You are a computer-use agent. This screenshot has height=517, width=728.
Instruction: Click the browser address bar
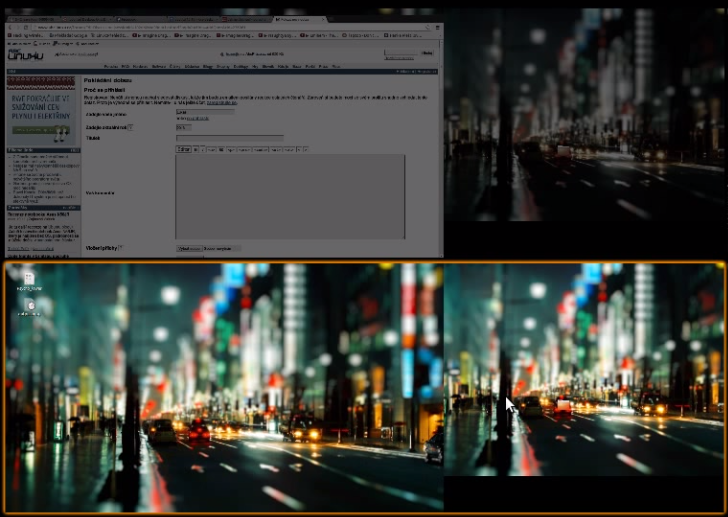(x=230, y=27)
